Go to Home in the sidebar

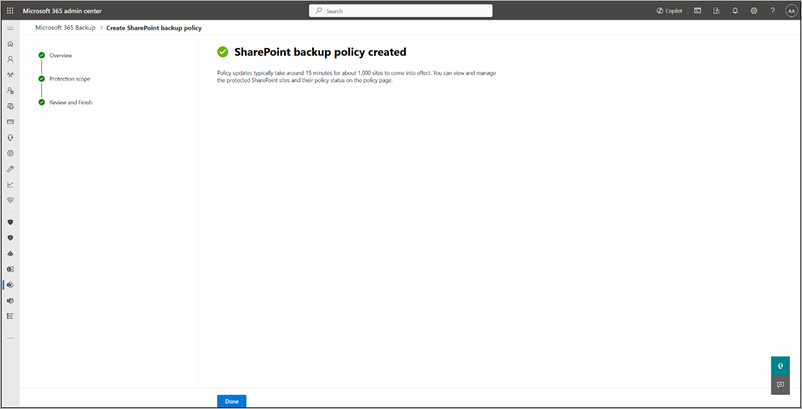10,44
